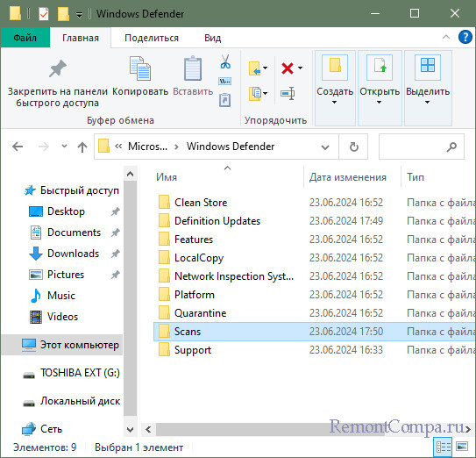Click the Select tiles icon
Screen dimensions: 476x458
click(x=428, y=65)
